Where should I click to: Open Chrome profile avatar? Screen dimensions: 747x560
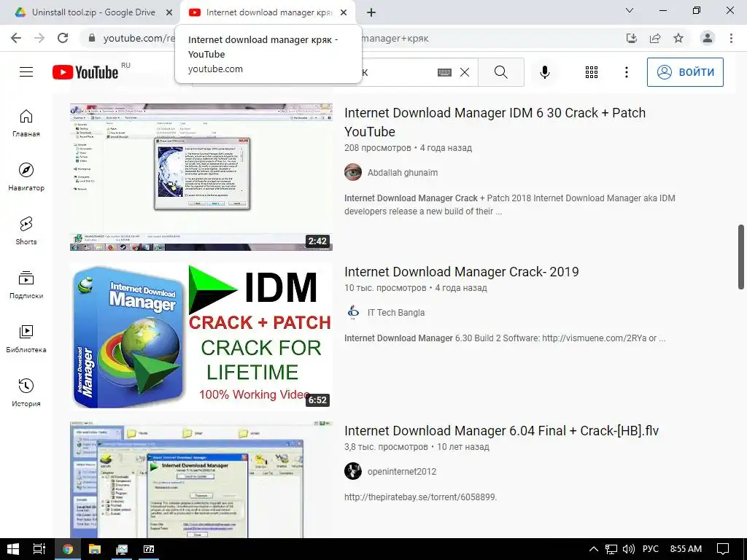[708, 38]
